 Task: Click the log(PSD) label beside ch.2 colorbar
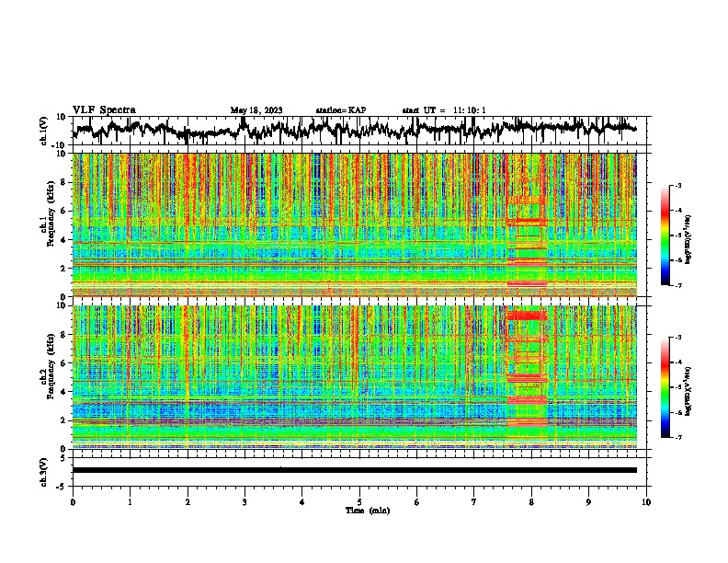688,391
